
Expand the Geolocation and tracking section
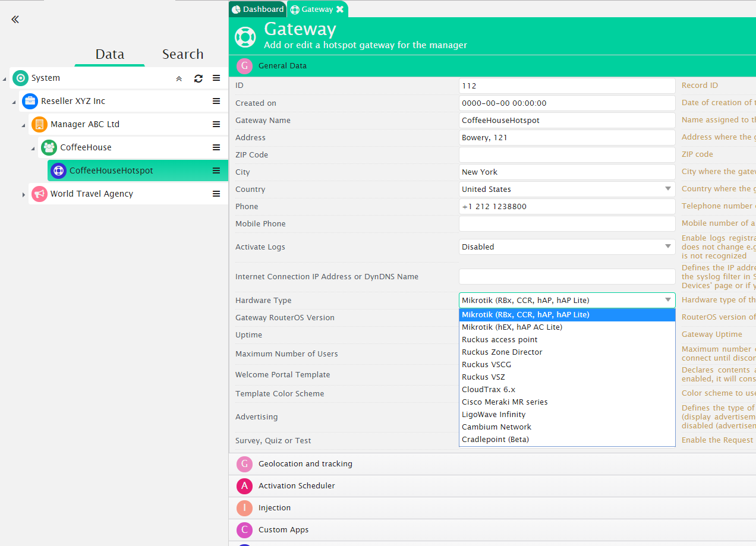[x=305, y=463]
